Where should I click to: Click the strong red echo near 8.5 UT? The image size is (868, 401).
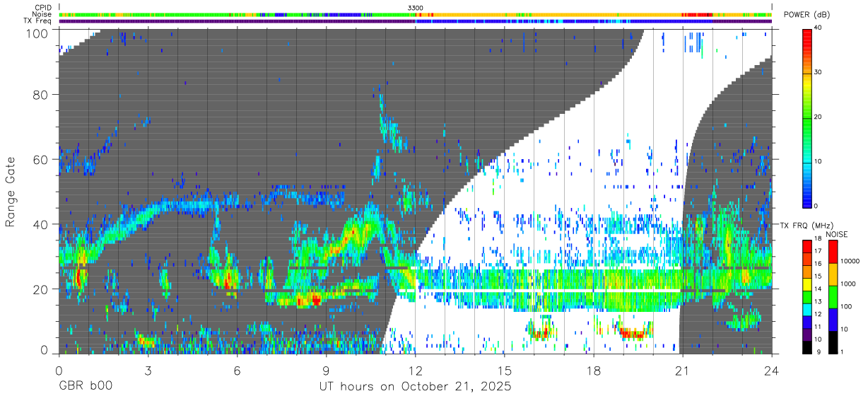(x=309, y=301)
